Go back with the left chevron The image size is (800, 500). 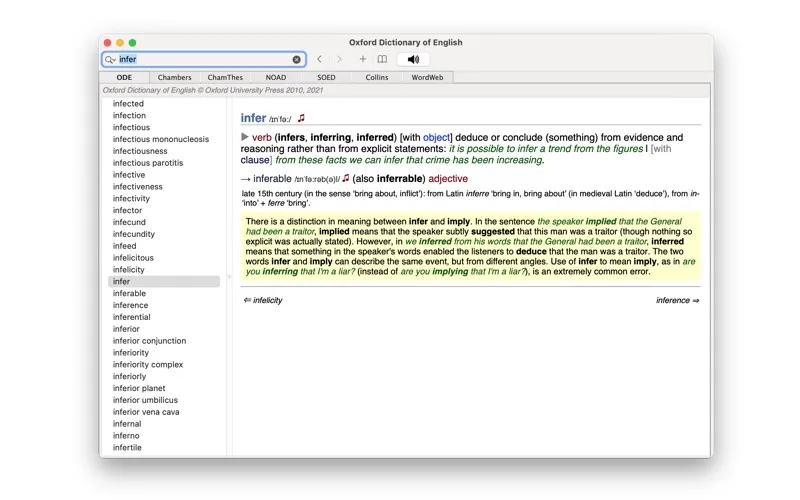(x=319, y=59)
